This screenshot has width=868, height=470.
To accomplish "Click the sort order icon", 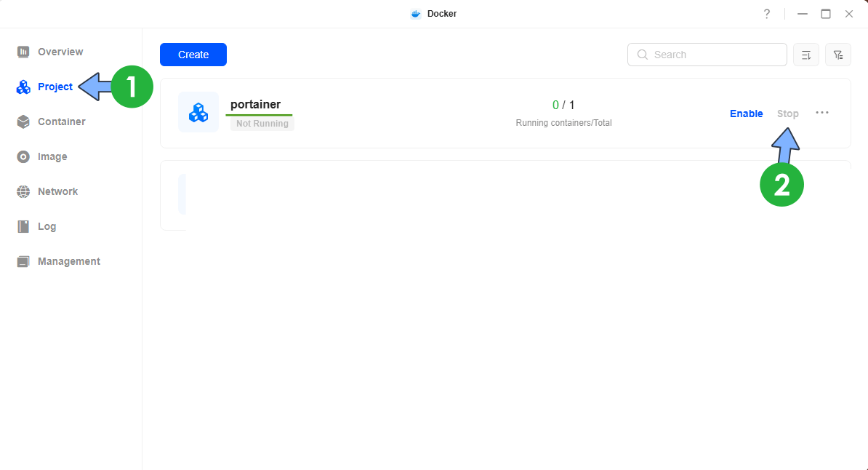I will coord(805,55).
